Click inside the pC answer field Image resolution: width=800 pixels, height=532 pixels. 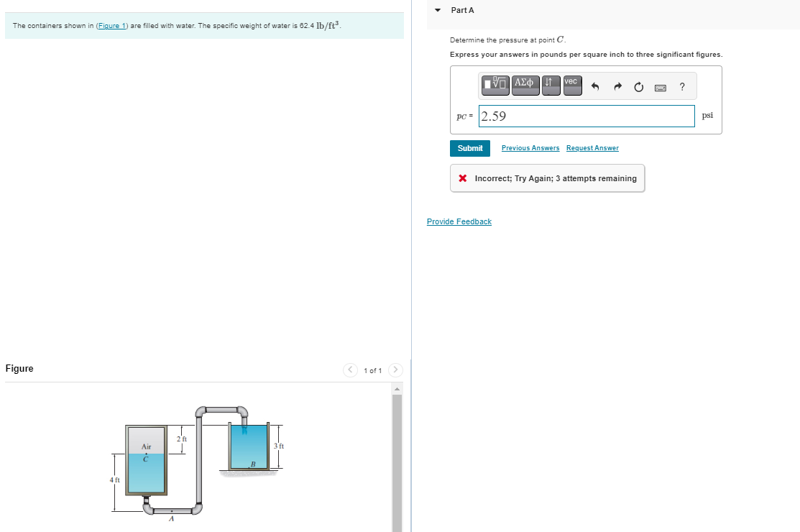click(586, 115)
